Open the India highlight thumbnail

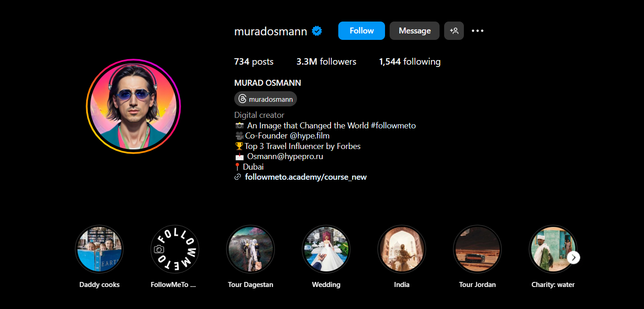coord(402,249)
